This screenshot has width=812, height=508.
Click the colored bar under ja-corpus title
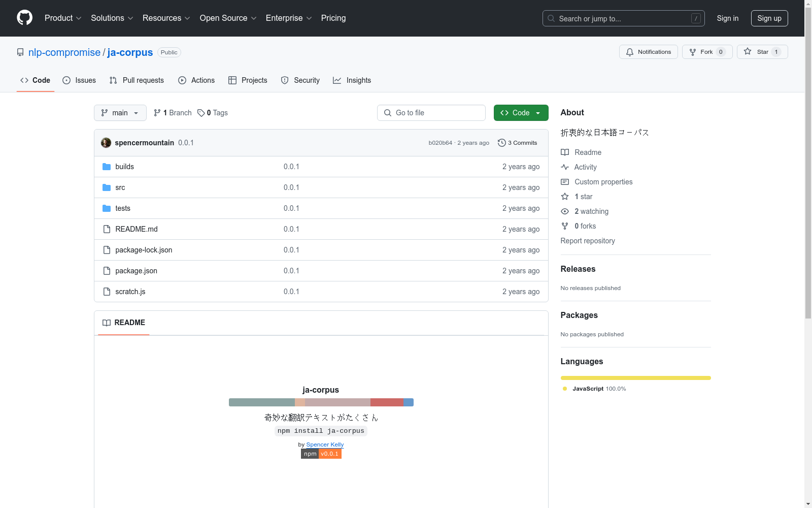[321, 402]
